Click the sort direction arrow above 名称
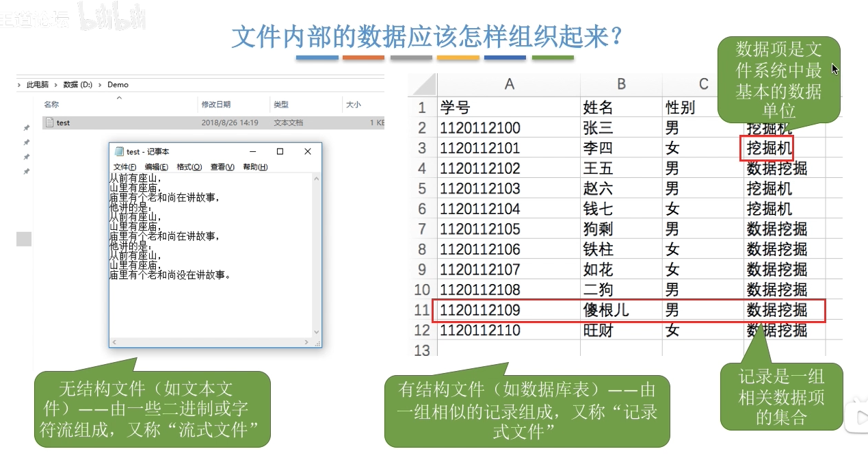The height and width of the screenshot is (475, 868). click(x=119, y=98)
